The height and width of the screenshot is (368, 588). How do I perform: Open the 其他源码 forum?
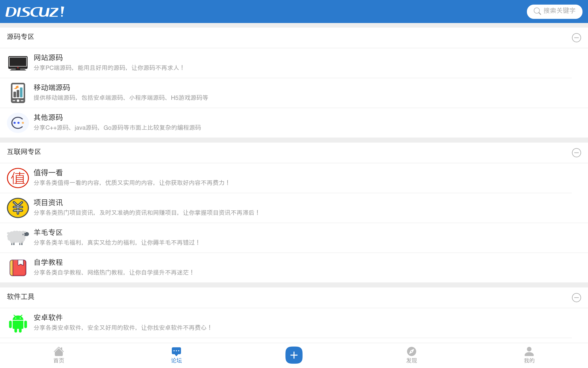[294, 123]
